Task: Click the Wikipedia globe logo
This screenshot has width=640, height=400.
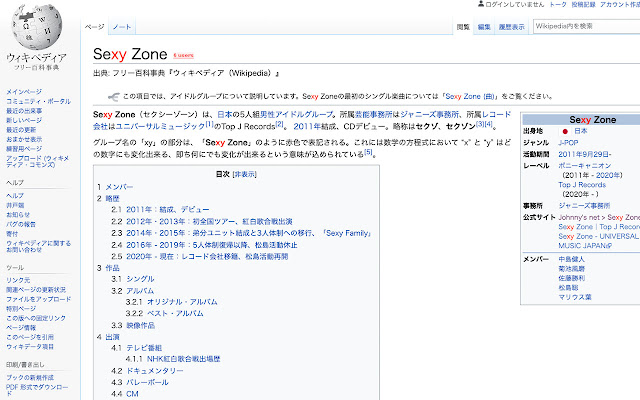Action: click(x=37, y=27)
